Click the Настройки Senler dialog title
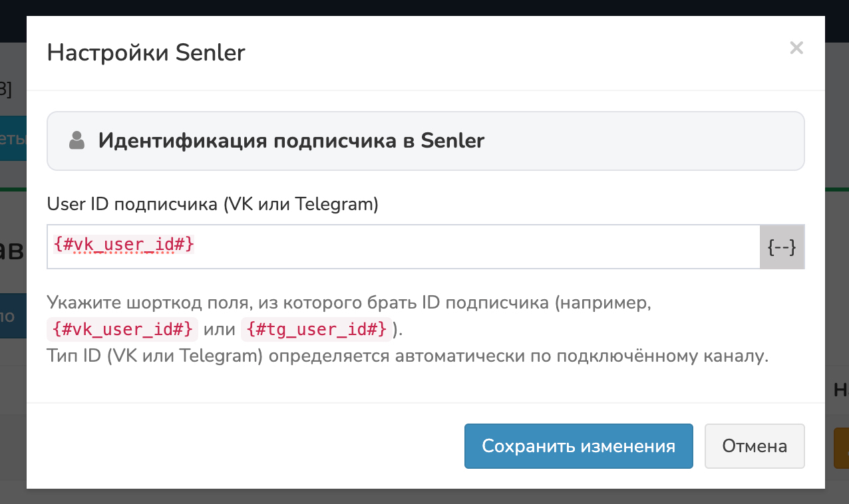This screenshot has height=504, width=849. (x=146, y=53)
